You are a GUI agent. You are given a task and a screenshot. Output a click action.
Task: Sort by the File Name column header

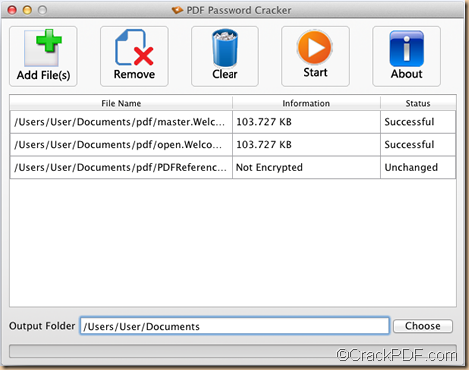pos(121,103)
